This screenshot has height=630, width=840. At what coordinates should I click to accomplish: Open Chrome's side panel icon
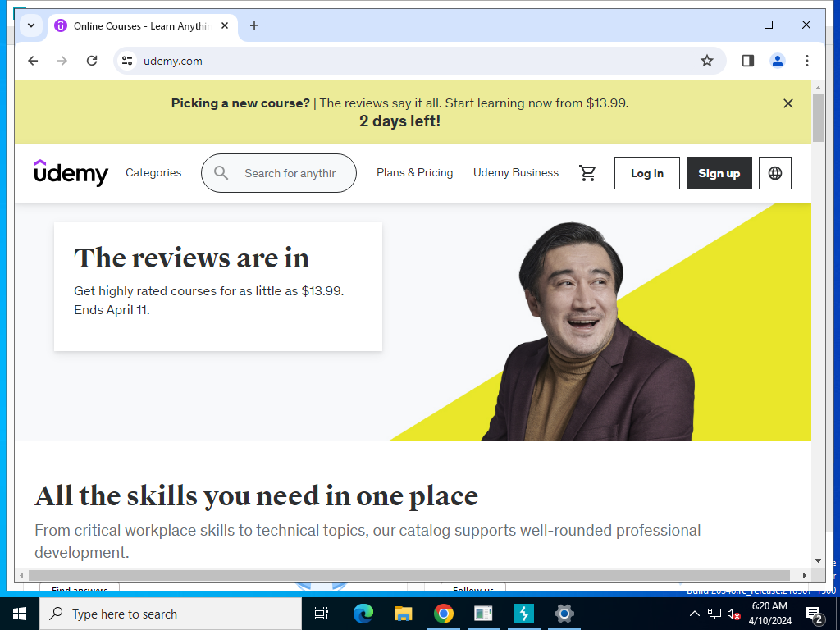click(748, 61)
